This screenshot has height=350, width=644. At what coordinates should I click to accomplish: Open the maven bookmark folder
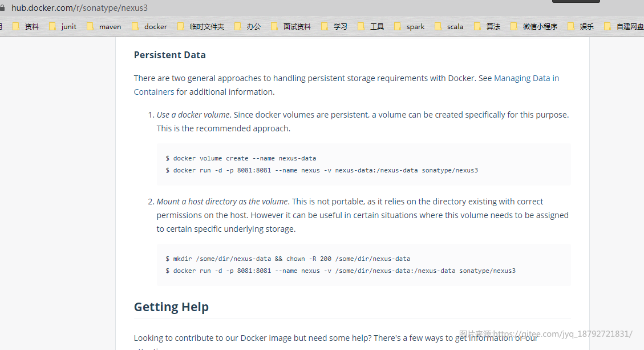[104, 27]
